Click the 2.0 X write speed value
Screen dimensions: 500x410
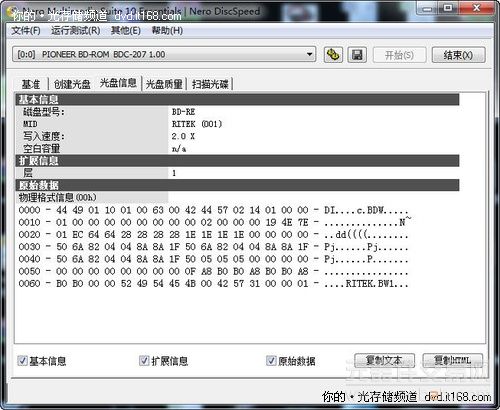click(183, 136)
